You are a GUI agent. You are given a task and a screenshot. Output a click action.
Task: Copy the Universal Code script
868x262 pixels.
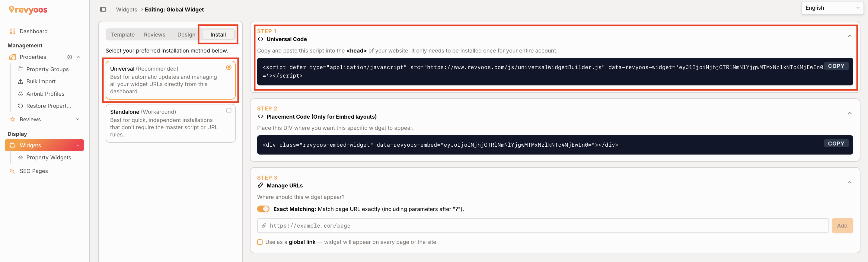click(x=836, y=66)
